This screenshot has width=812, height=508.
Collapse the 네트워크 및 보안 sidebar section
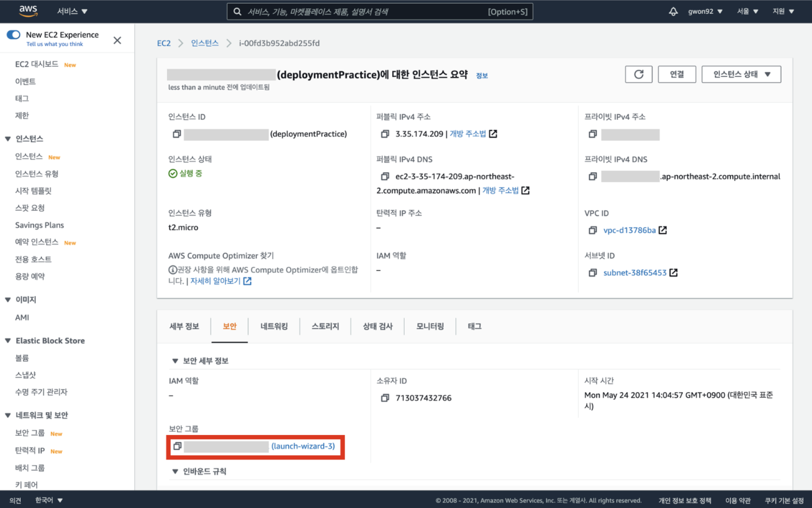pyautogui.click(x=8, y=416)
